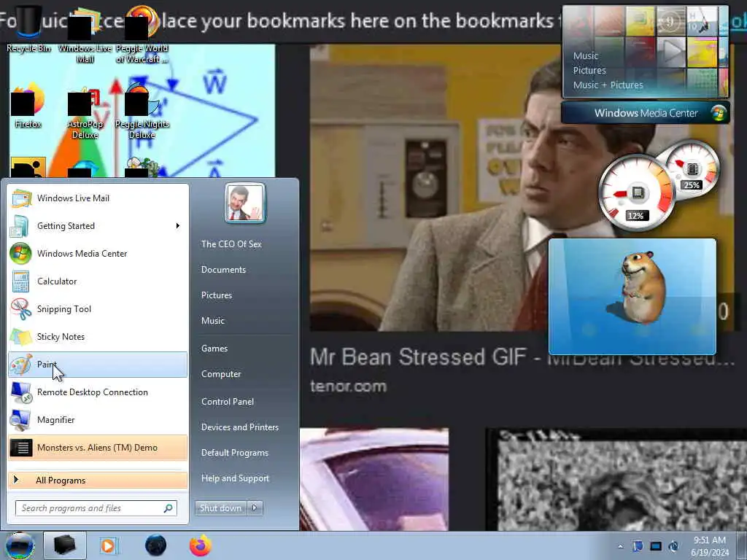
Task: Open The CEO Of Sex user folder
Action: (231, 244)
